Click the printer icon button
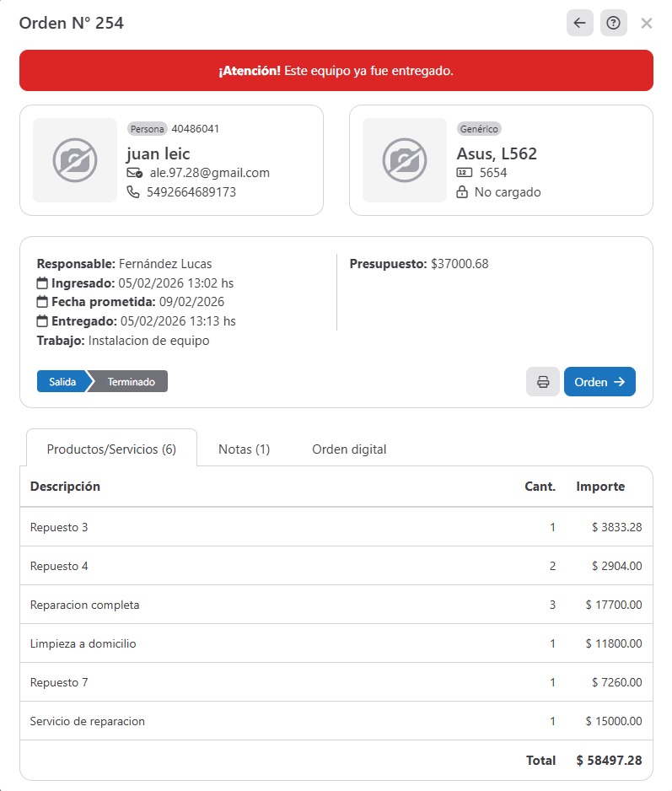The width and height of the screenshot is (672, 791). (x=543, y=382)
